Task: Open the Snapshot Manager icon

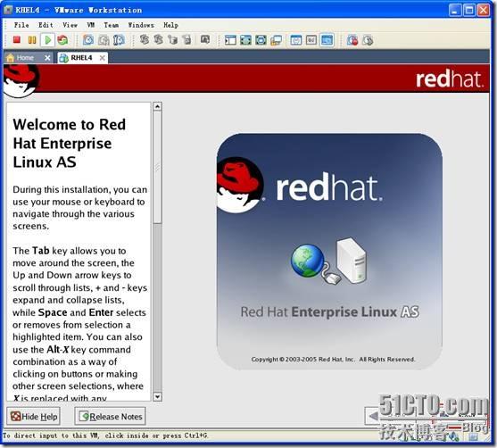Action: point(119,40)
